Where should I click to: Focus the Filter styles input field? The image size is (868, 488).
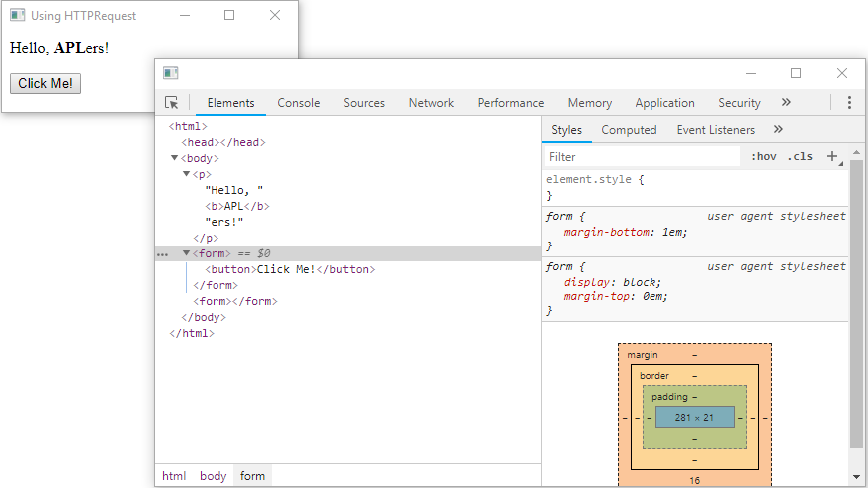click(641, 157)
